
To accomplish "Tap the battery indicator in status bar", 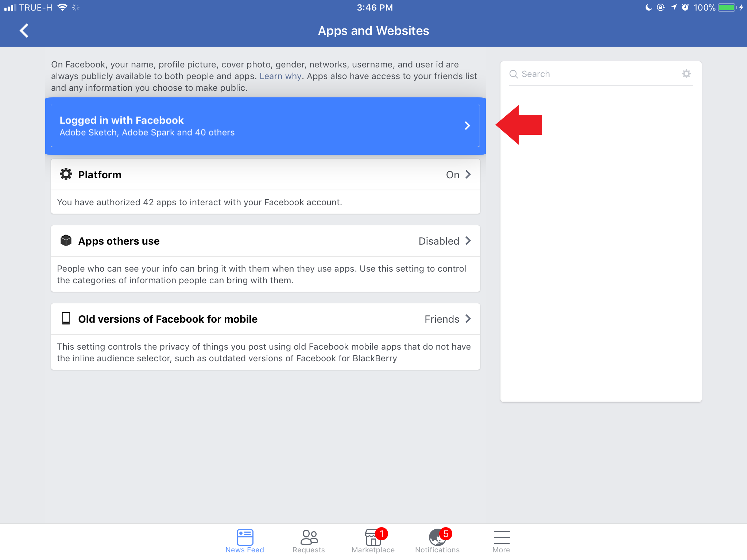I will [x=727, y=8].
